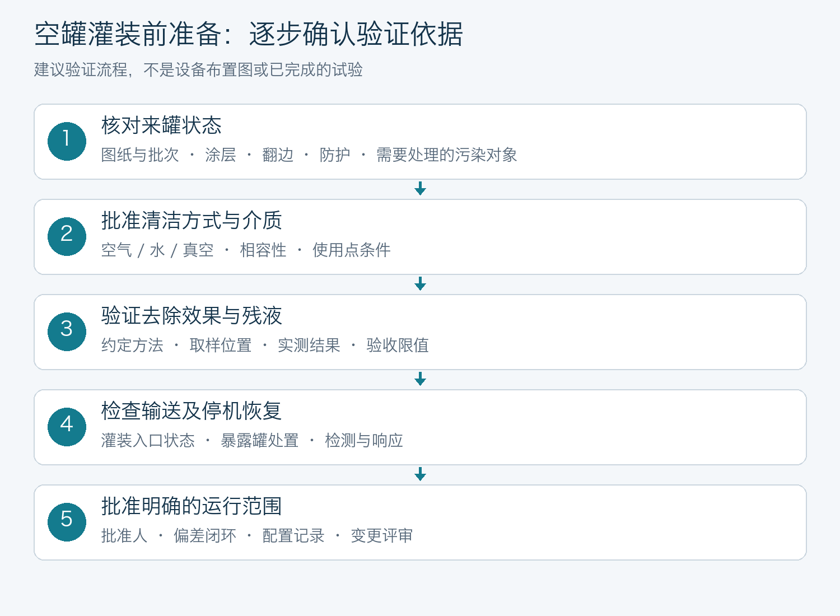Click the arrow between steps 4 and 5
Screen dimensions: 840x616
pyautogui.click(x=420, y=474)
